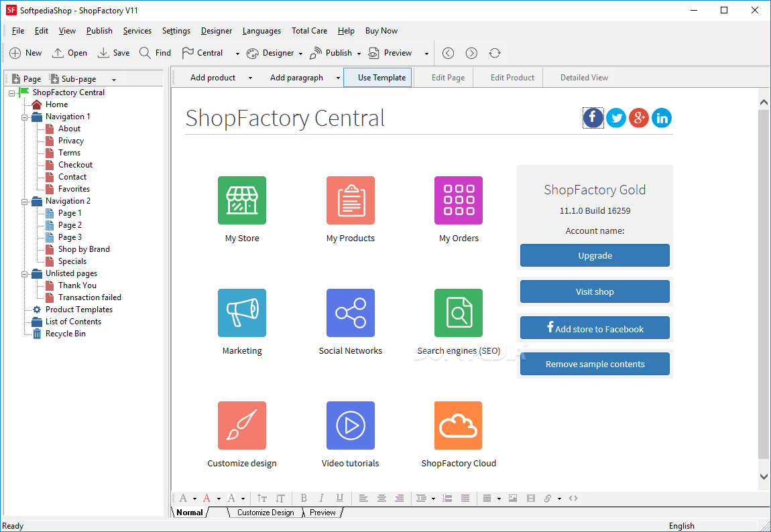Click the Upgrade button

(595, 255)
